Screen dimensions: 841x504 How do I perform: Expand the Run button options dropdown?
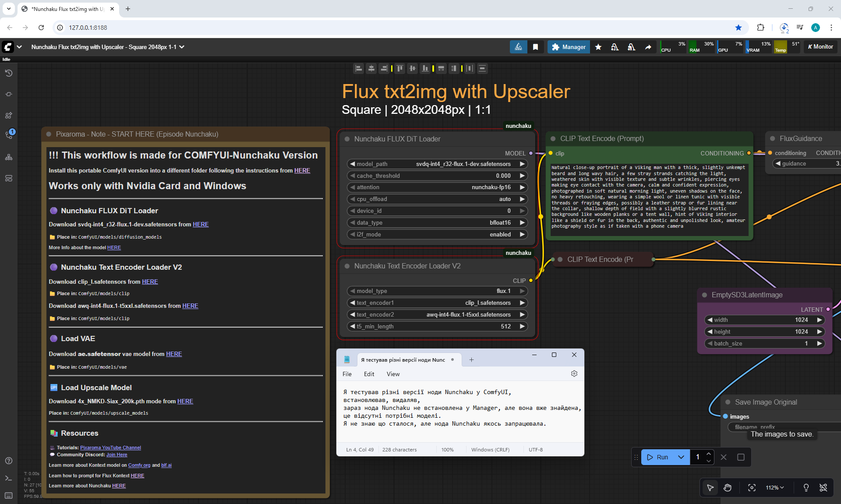click(x=681, y=457)
